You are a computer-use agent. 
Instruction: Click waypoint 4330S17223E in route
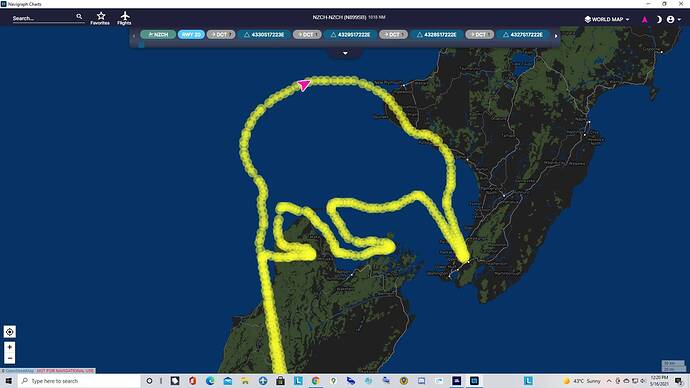[x=264, y=34]
